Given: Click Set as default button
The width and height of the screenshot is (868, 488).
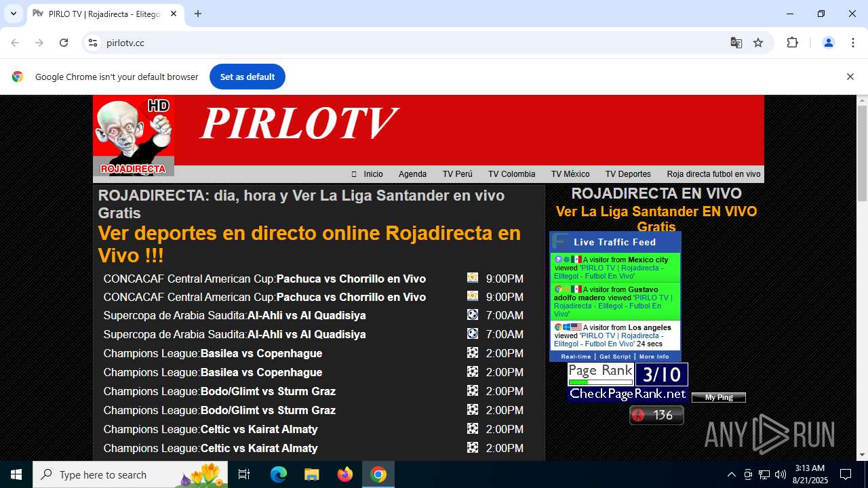Looking at the screenshot, I should pos(248,77).
